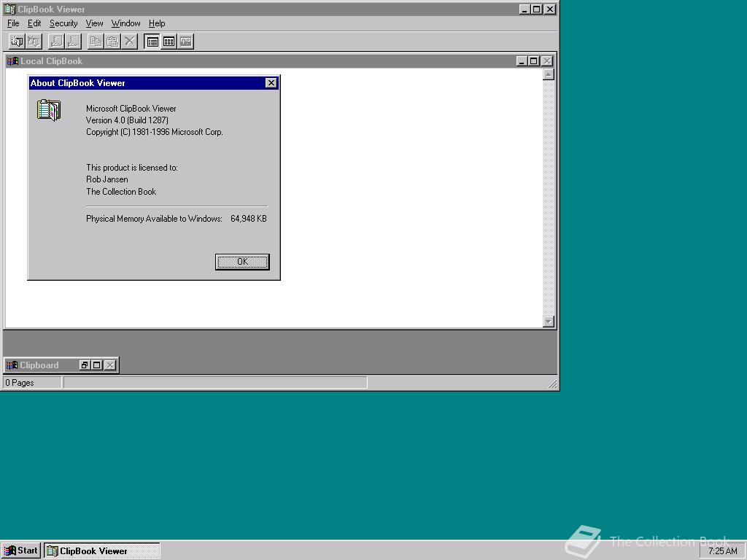Open the Window menu
Image resolution: width=747 pixels, height=560 pixels.
pyautogui.click(x=125, y=23)
